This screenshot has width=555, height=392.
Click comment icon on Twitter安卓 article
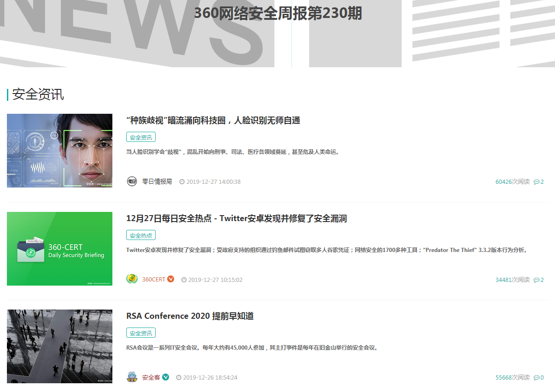[537, 280]
